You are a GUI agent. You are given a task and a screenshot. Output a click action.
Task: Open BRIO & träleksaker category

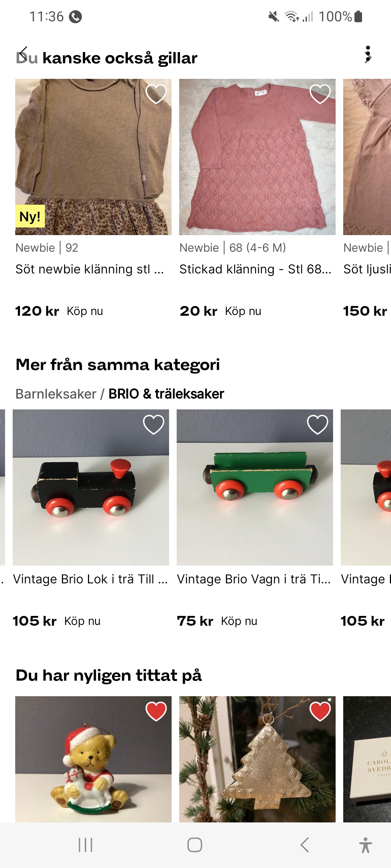(166, 394)
